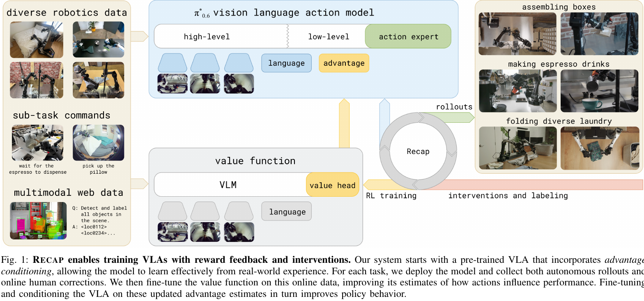
Task: Click the "diverse robotics data" heading
Action: tap(67, 13)
